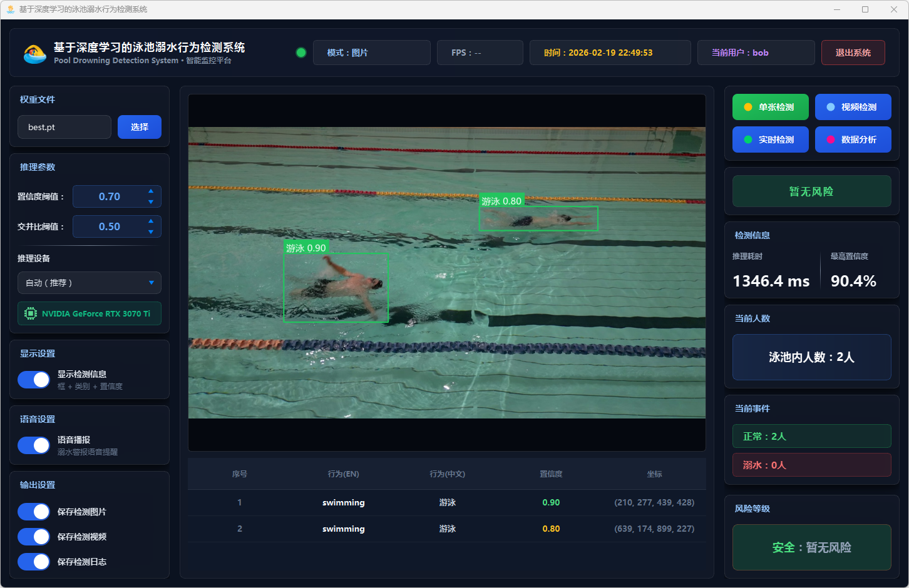Click the 置信度 column header
Viewport: 909px width, 588px height.
tap(551, 474)
